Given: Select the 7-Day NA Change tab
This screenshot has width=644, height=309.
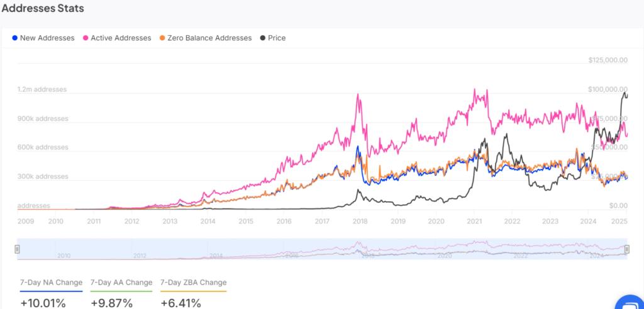Looking at the screenshot, I should click(51, 283).
